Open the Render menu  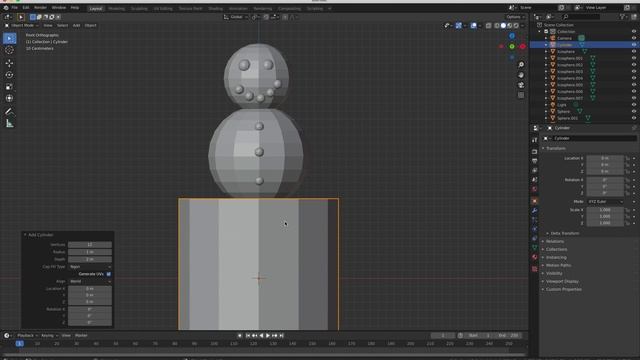(40, 8)
